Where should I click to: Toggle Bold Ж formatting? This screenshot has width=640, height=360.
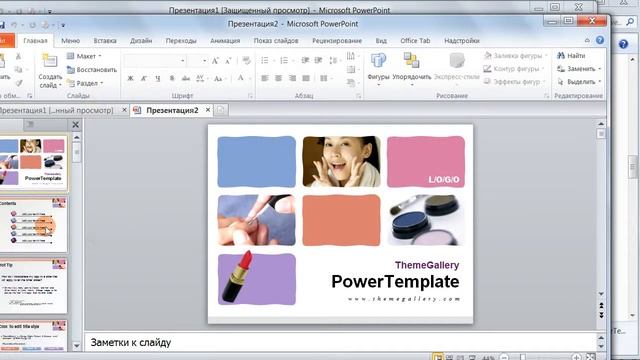pos(130,78)
